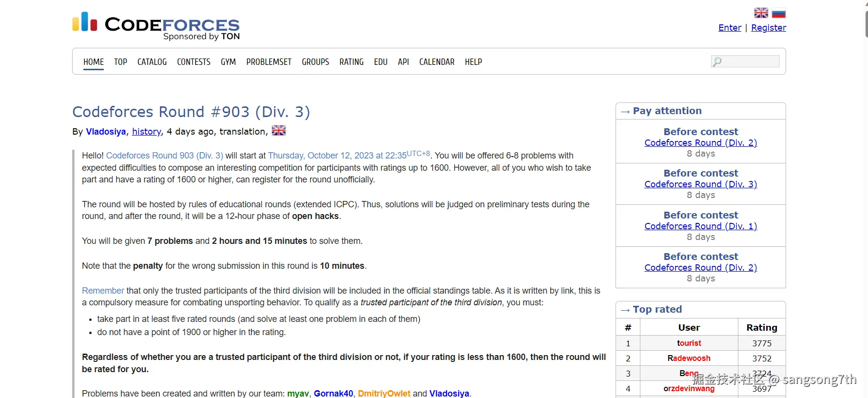
Task: Open orzdevinwang's profile in Top rated
Action: (x=689, y=389)
